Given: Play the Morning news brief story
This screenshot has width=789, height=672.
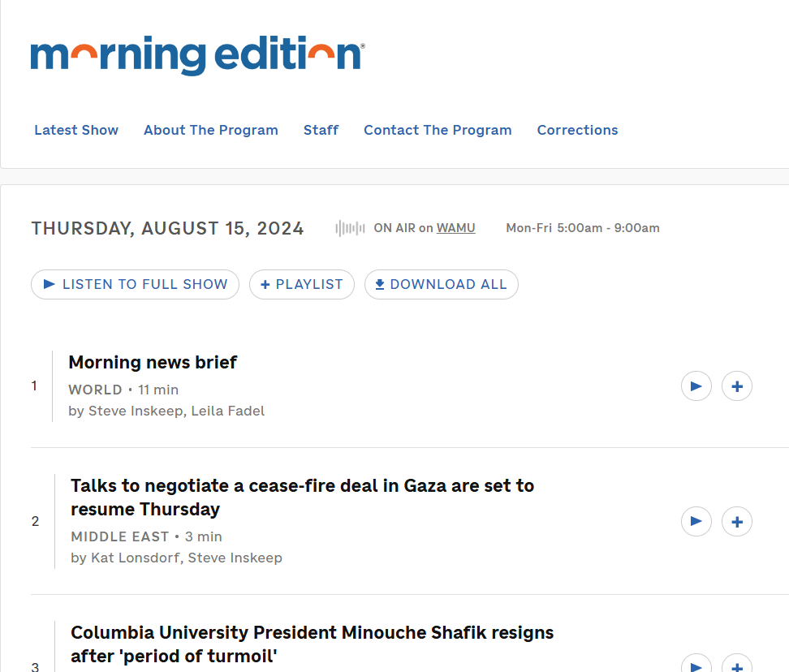Looking at the screenshot, I should (x=696, y=386).
